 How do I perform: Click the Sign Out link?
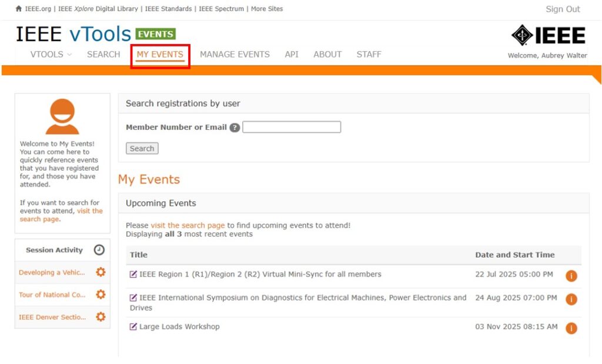563,9
